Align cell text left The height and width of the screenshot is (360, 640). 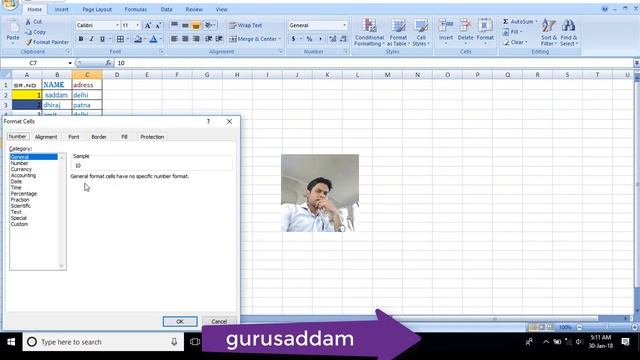coord(174,39)
